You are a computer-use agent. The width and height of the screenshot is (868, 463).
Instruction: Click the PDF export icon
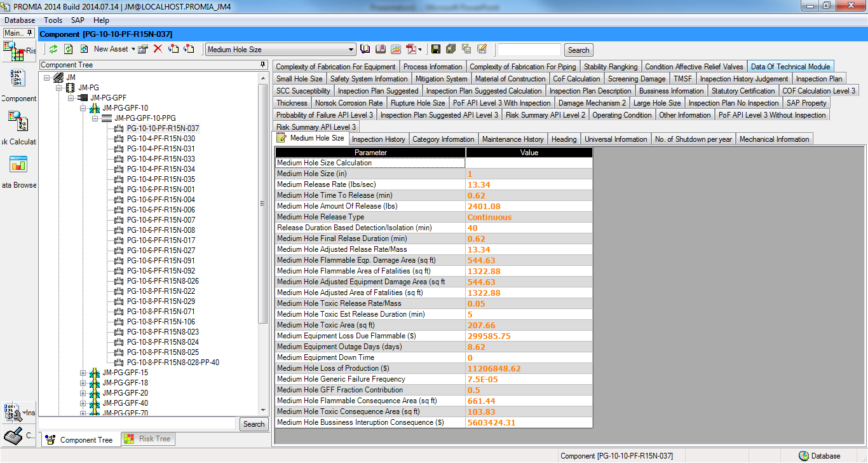point(411,49)
